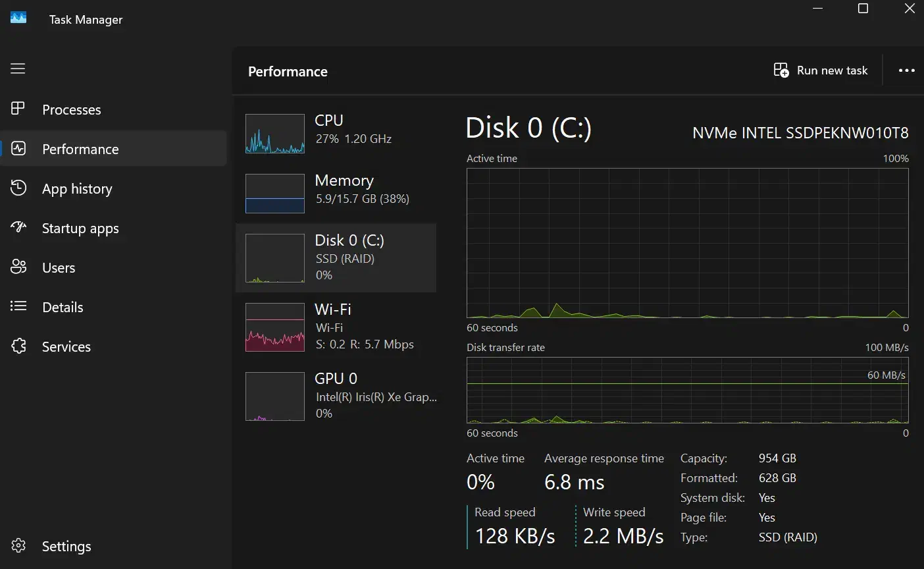Switch to the Performance tab label
The width and height of the screenshot is (924, 569).
coord(80,149)
